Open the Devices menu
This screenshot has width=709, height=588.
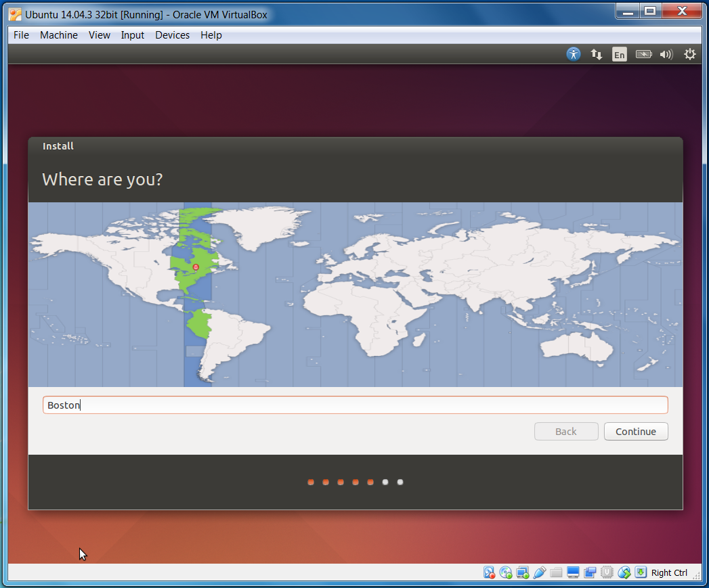click(x=172, y=35)
